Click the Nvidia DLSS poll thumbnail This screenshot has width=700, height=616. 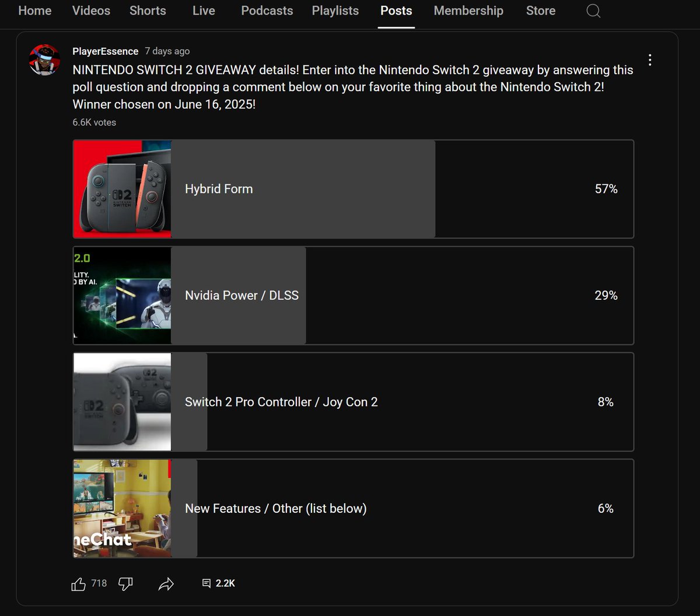[x=123, y=296]
